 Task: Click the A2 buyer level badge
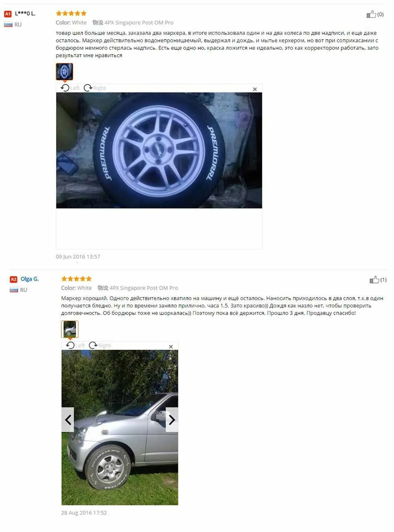13,279
